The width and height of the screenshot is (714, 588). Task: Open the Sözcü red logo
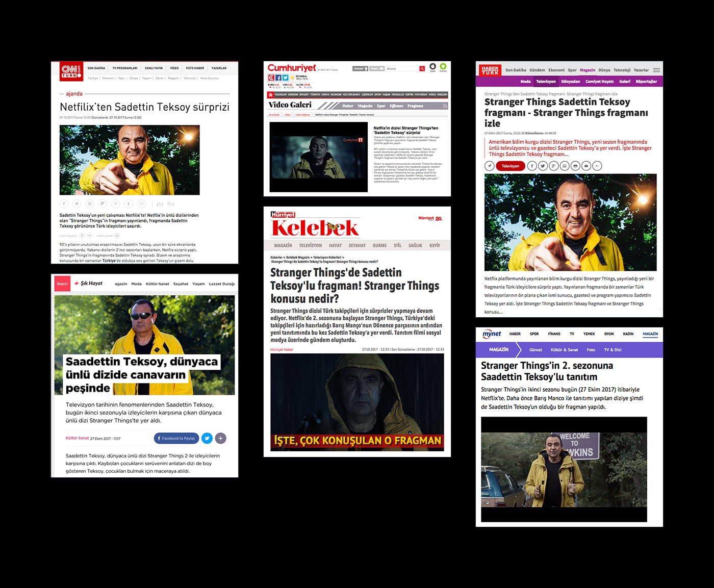62,284
